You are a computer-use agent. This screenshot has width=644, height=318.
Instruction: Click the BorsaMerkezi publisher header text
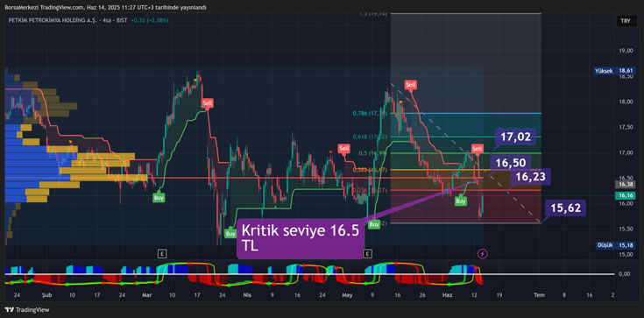pyautogui.click(x=105, y=7)
